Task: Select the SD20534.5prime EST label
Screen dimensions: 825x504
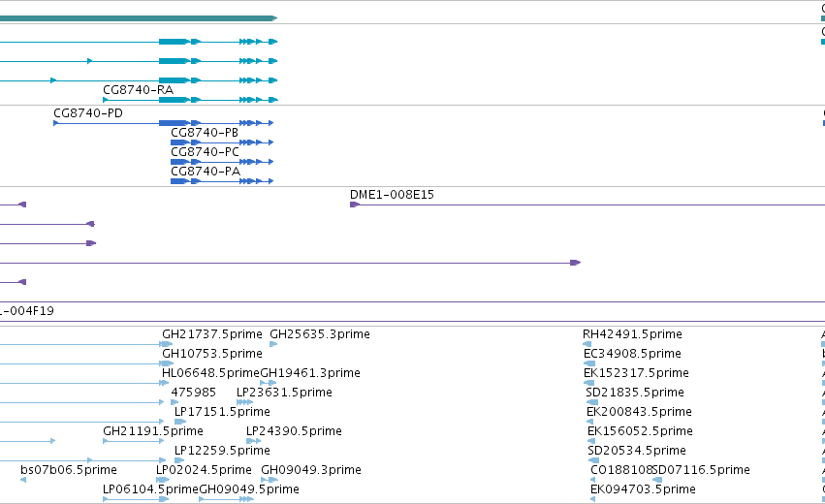Action: coord(637,451)
